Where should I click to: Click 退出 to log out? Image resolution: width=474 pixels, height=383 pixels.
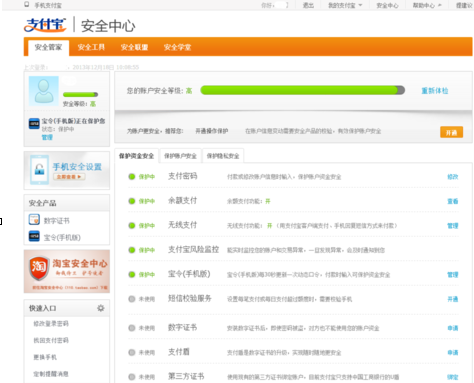point(308,5)
